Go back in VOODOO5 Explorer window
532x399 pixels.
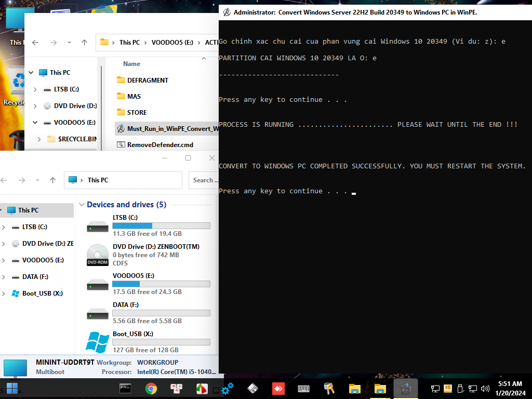[x=35, y=43]
